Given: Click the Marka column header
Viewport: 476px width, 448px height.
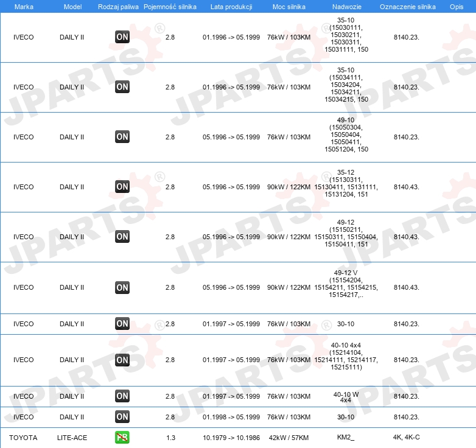Looking at the screenshot, I should click(24, 7).
